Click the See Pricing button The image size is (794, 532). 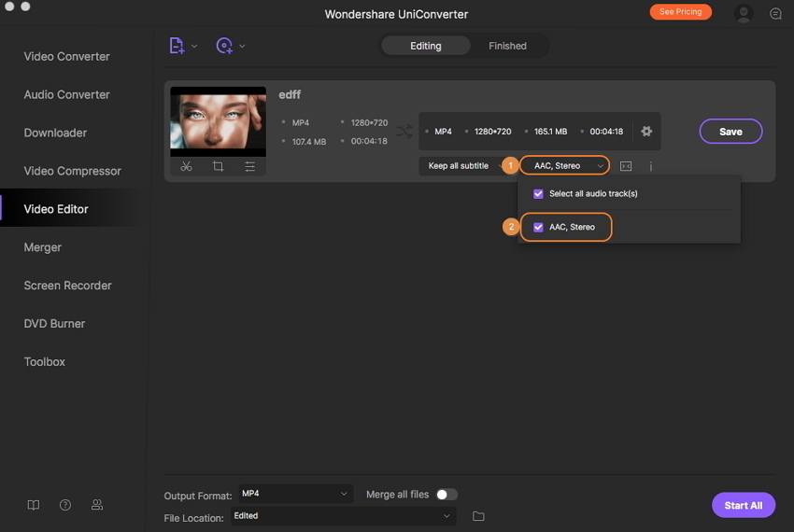(681, 11)
